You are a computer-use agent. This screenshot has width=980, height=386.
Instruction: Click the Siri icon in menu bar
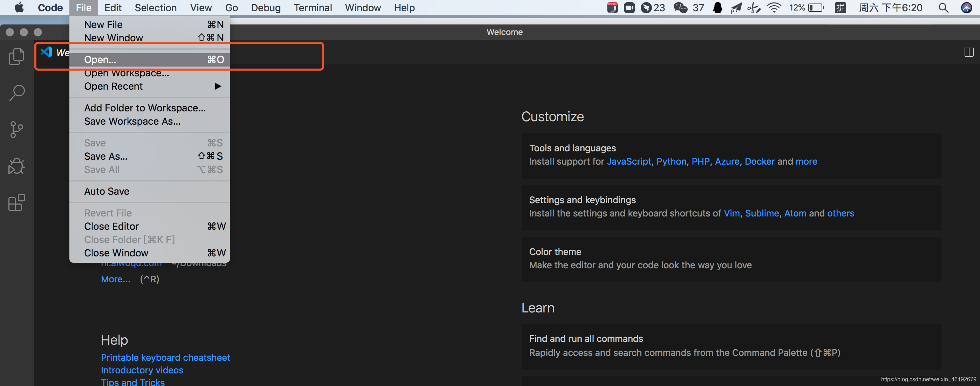[x=966, y=8]
